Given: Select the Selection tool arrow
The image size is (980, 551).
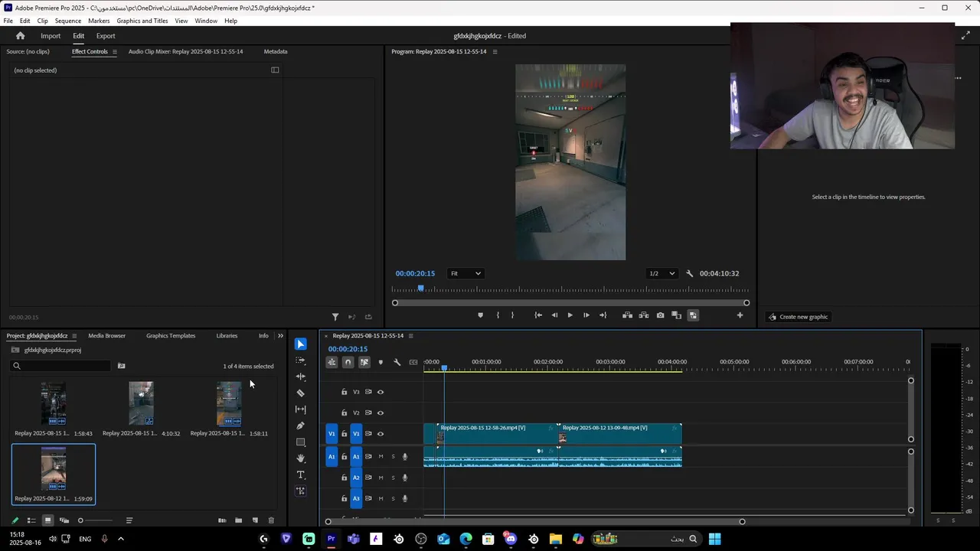Looking at the screenshot, I should 301,344.
